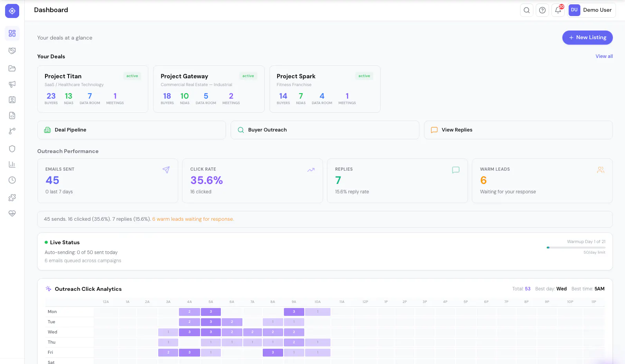The image size is (625, 364).
Task: Click the Replies value 7
Action: tap(338, 180)
